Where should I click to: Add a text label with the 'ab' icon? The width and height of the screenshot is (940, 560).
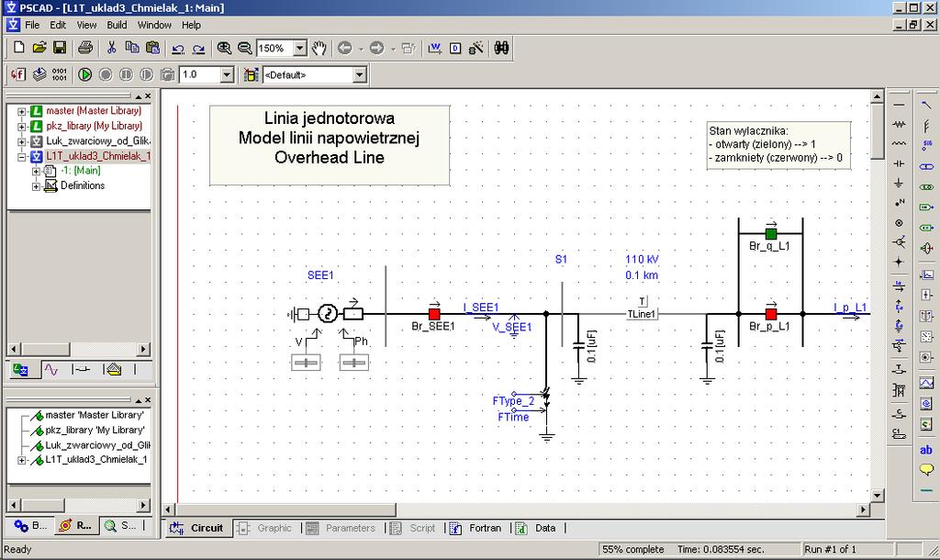pos(926,450)
